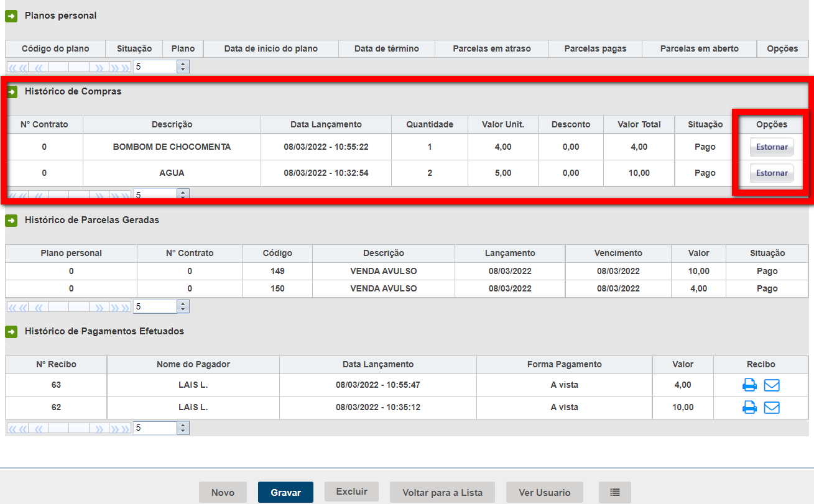Print receipt number 63
Image resolution: width=814 pixels, height=504 pixels.
pos(749,385)
